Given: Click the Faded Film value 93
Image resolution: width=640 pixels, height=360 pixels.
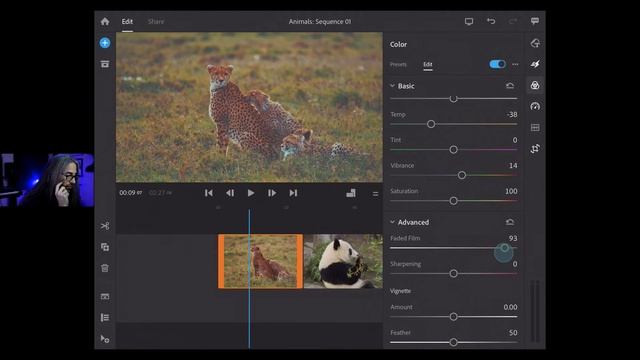Looking at the screenshot, I should (513, 238).
